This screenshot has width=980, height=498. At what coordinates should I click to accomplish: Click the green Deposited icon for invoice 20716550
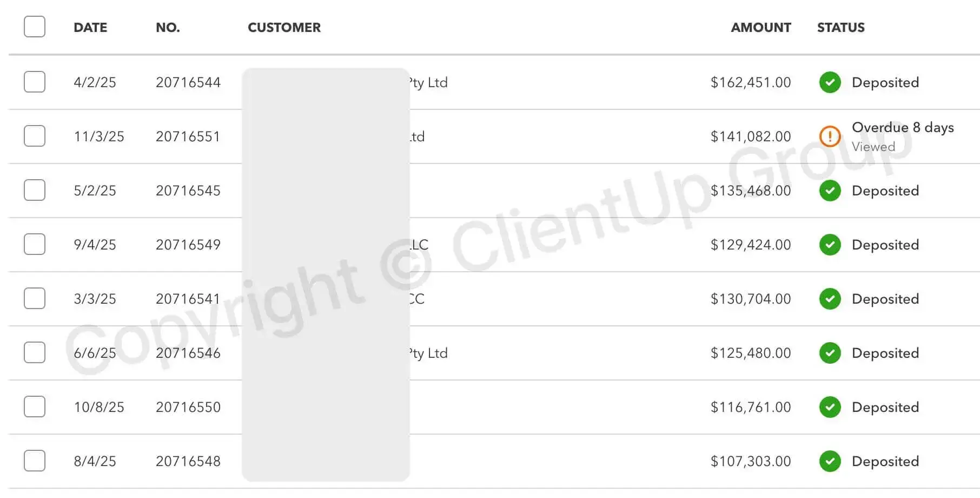tap(830, 407)
